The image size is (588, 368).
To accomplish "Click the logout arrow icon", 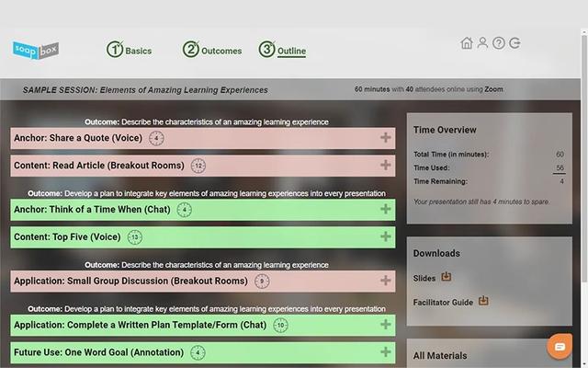I will click(514, 43).
